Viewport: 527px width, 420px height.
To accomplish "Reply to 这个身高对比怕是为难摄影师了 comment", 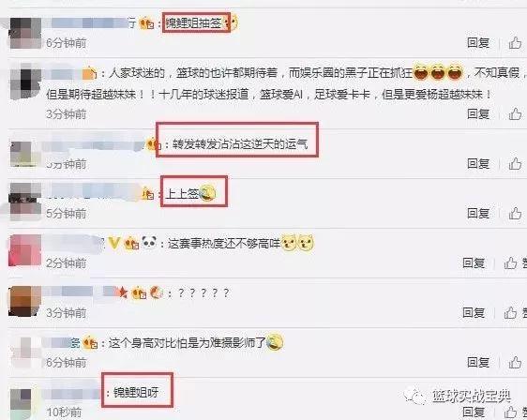I will (478, 362).
